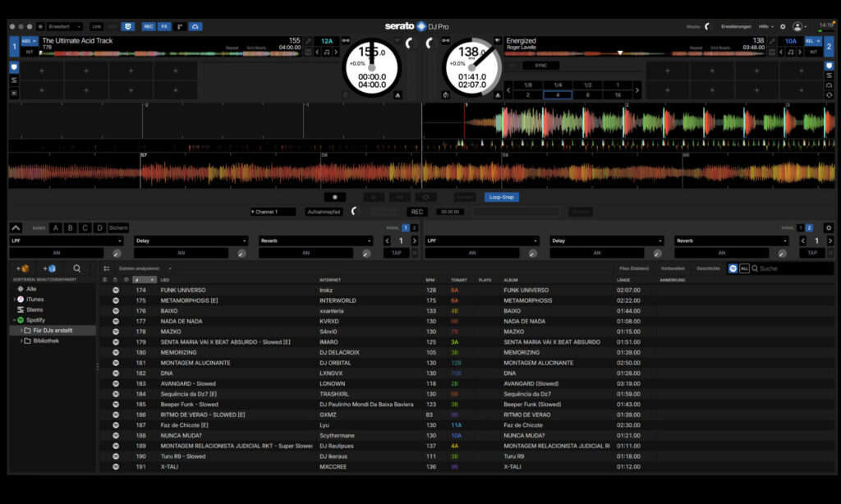Click the search magnifier icon above the library
This screenshot has width=841, height=504.
76,268
